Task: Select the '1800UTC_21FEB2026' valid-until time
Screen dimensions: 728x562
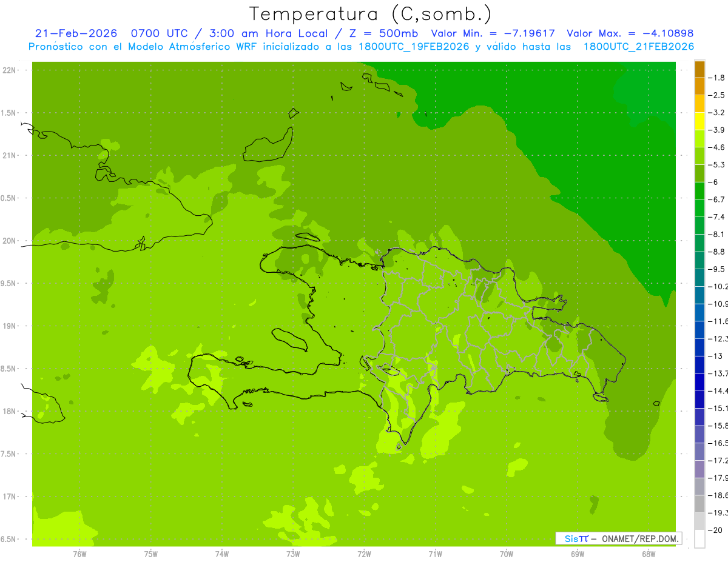Action: pyautogui.click(x=639, y=47)
